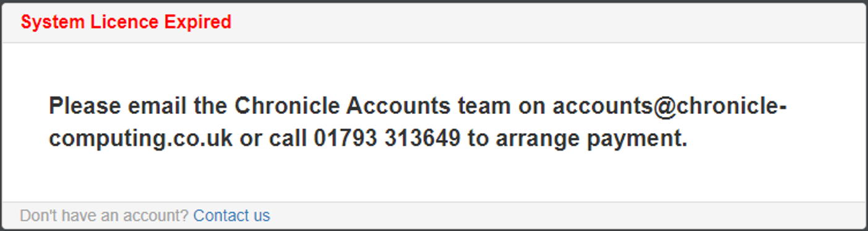Select the accounts@chronicle- email address text
The image size is (868, 231).
670,107
